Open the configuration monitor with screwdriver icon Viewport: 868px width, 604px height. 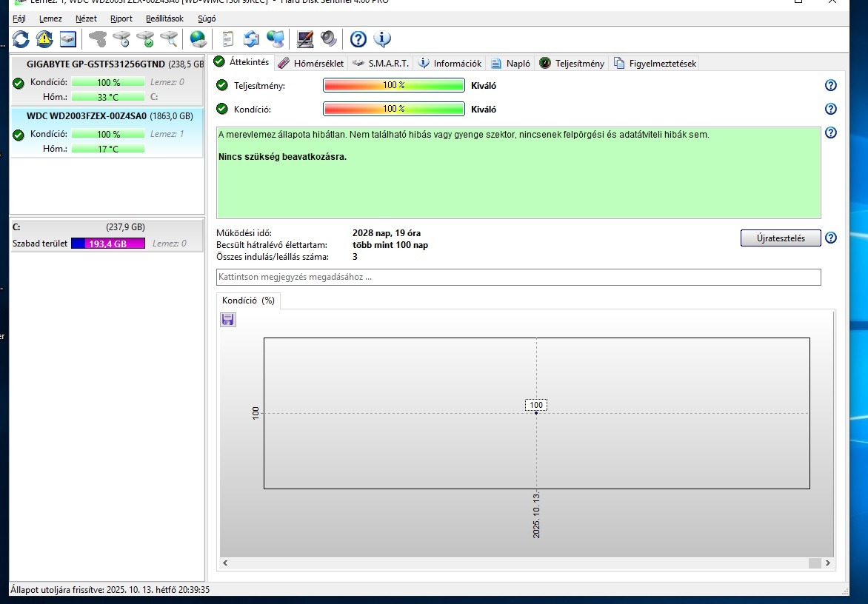coord(304,38)
